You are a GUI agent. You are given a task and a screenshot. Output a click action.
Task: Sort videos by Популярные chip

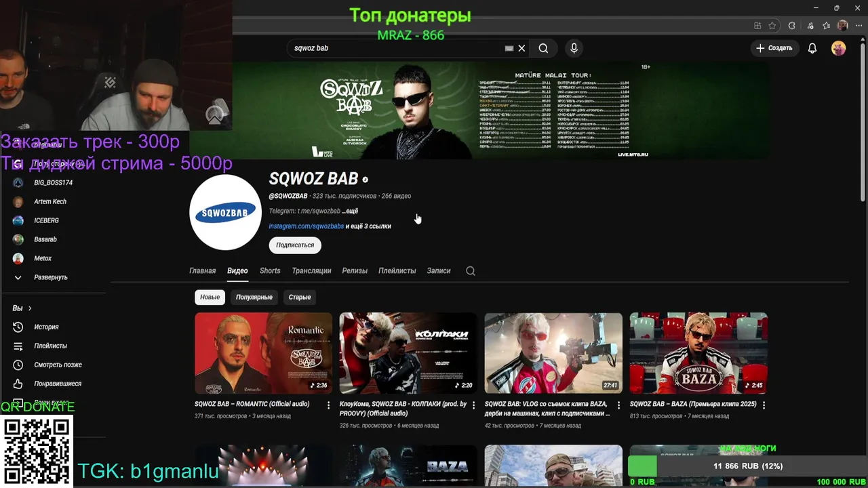(254, 297)
